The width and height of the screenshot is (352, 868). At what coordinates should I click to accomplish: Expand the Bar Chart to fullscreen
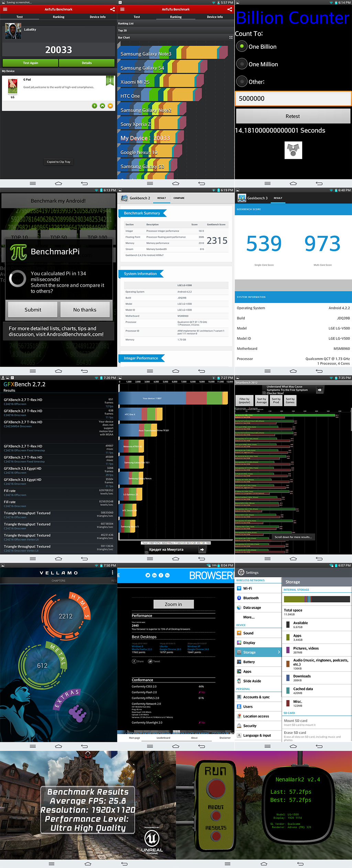point(231,37)
